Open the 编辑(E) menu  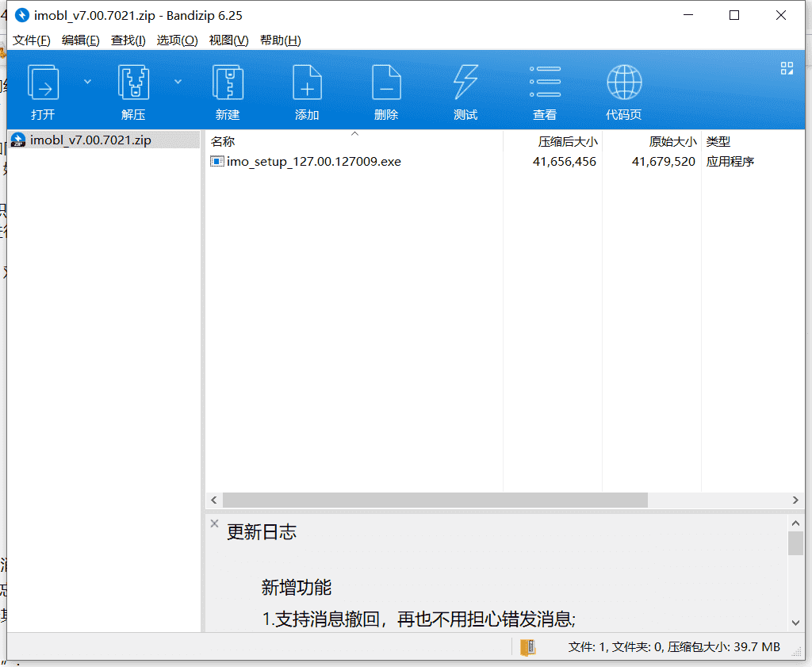coord(80,40)
